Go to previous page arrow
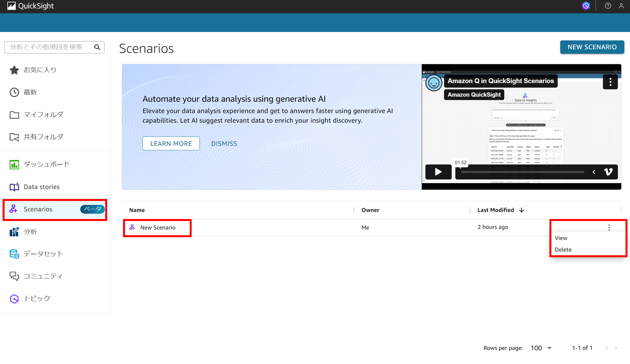 click(x=606, y=348)
